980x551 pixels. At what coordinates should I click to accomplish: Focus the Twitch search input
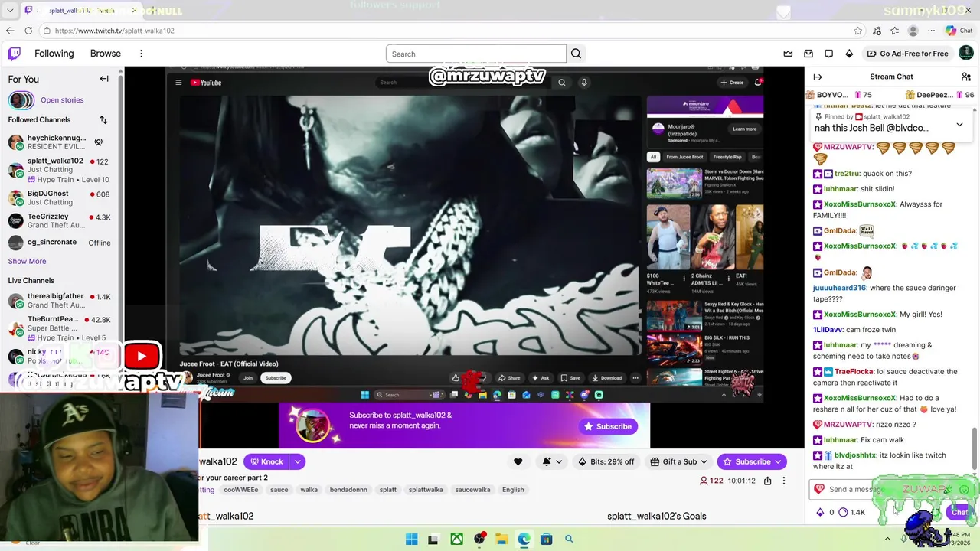tap(475, 54)
